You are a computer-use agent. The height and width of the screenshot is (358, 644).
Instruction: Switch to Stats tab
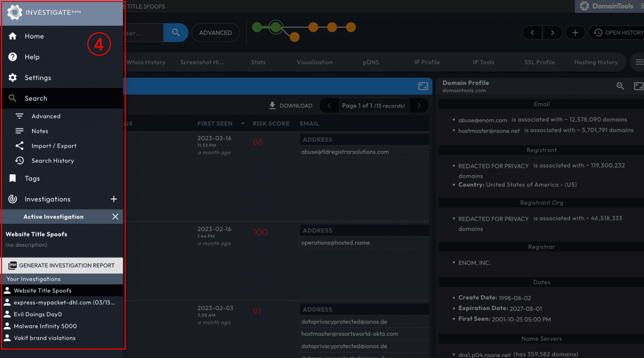(x=258, y=62)
